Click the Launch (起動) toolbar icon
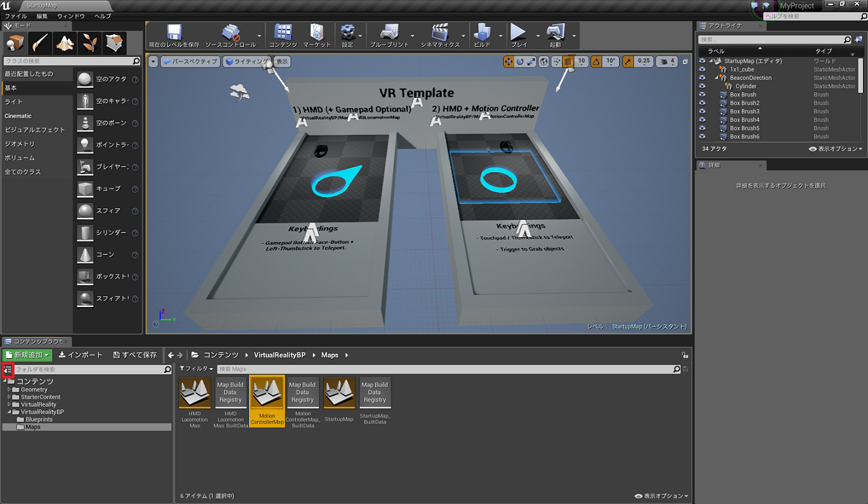The width and height of the screenshot is (868, 504). point(555,36)
